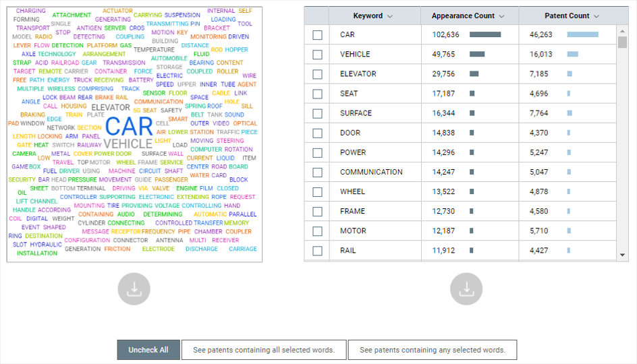Image resolution: width=637 pixels, height=364 pixels.
Task: Download the keyword table data
Action: coord(466,289)
